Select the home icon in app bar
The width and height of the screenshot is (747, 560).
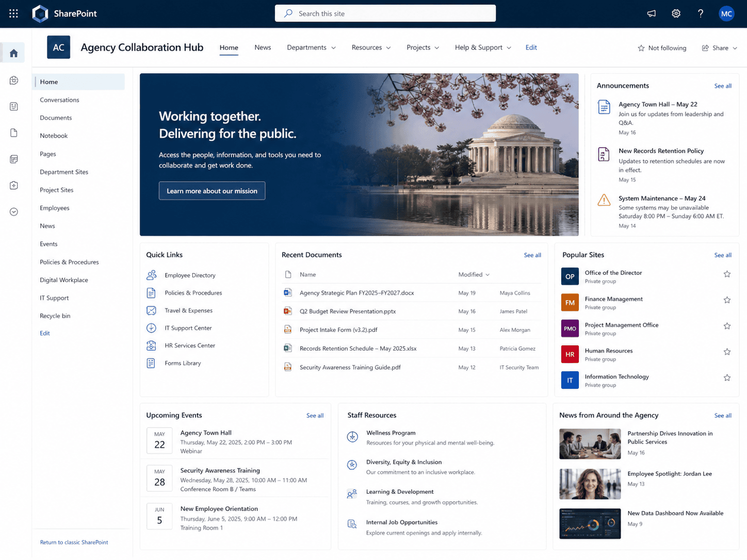coord(14,53)
